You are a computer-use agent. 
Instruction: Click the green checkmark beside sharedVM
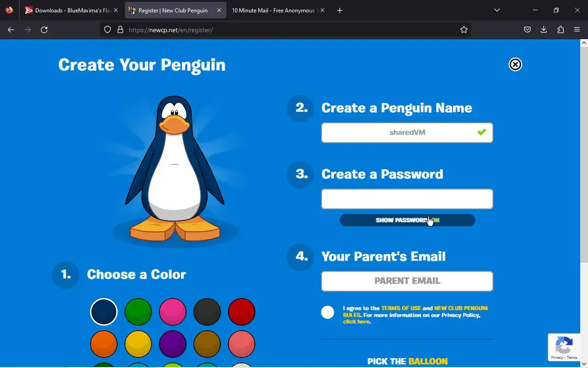point(481,132)
